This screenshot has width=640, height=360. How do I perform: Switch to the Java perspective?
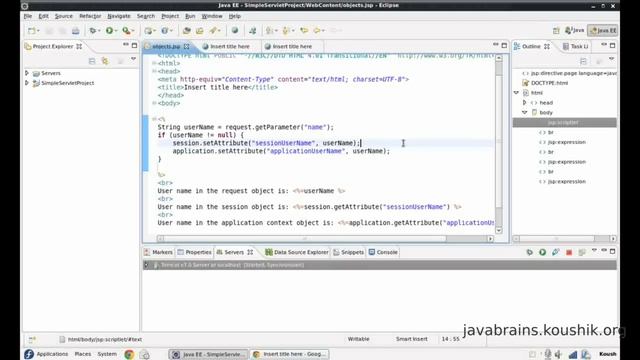575,30
